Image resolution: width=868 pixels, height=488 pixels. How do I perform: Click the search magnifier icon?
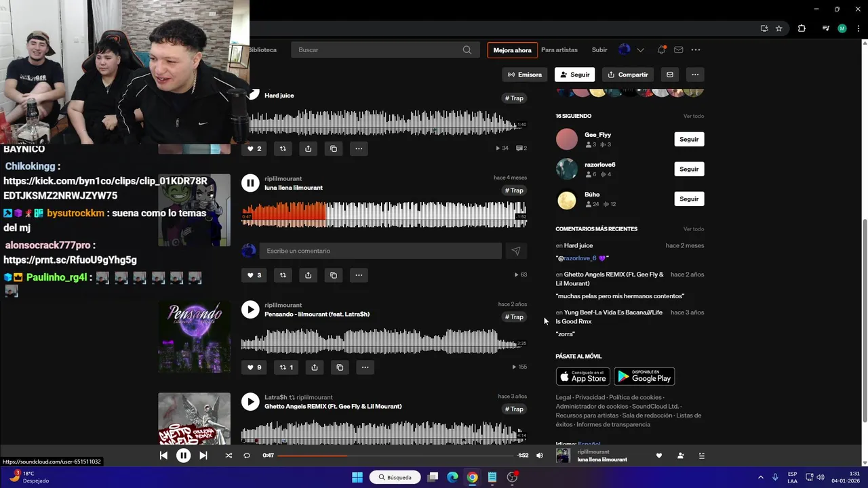467,49
